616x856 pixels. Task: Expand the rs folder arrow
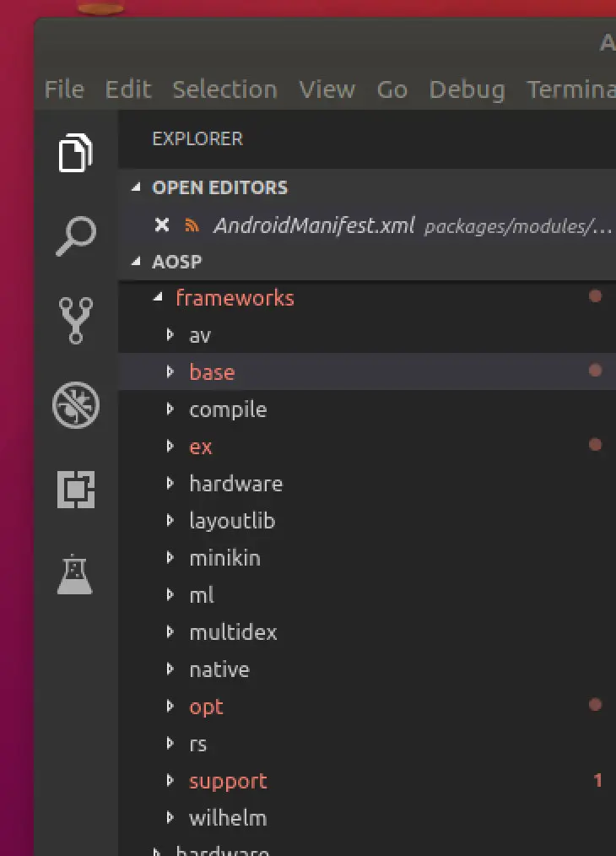click(x=170, y=743)
